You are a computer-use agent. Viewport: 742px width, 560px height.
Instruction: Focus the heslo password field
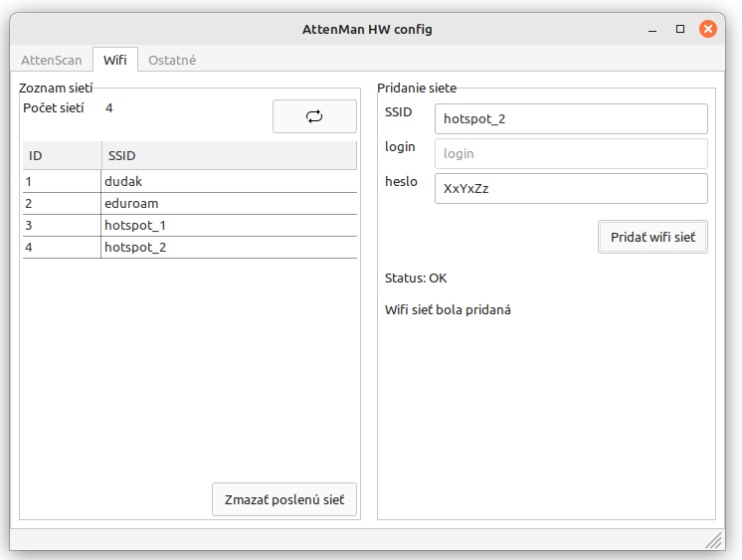coord(571,188)
